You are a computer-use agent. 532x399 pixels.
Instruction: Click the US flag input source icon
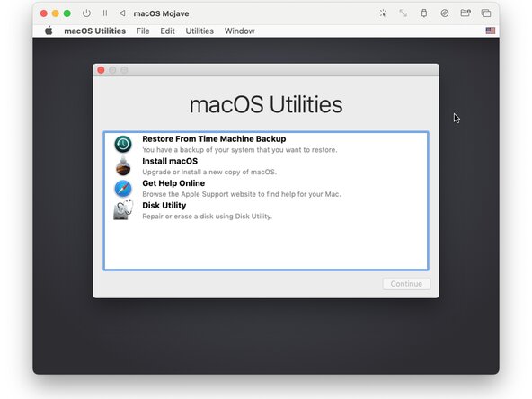click(491, 31)
